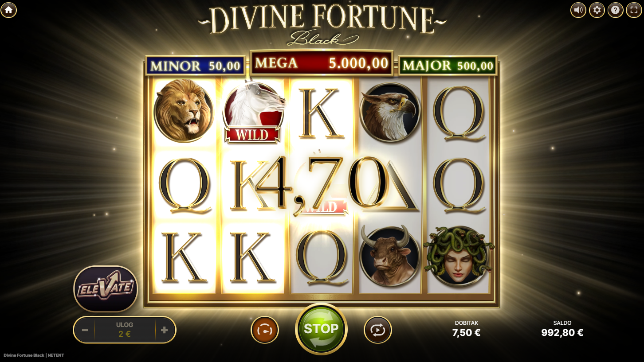This screenshot has height=362, width=644.
Task: Open the autoplay options button
Action: [378, 330]
